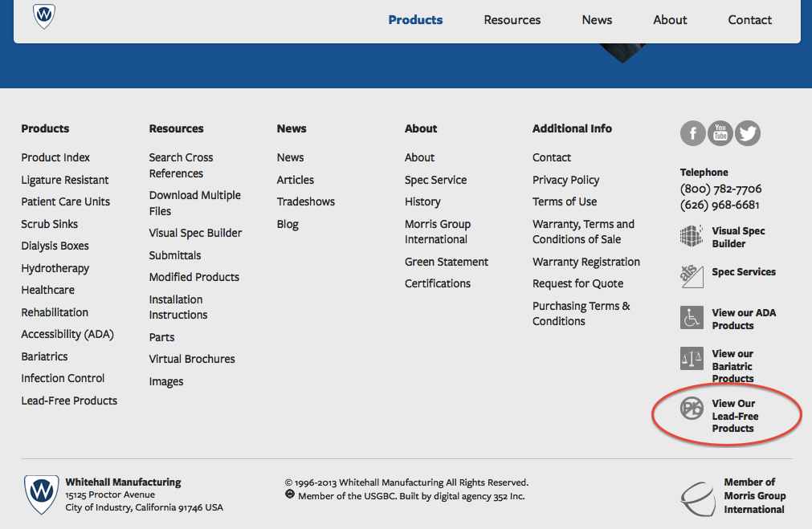This screenshot has height=529, width=812.
Task: Open Infection Control link
Action: pos(63,378)
